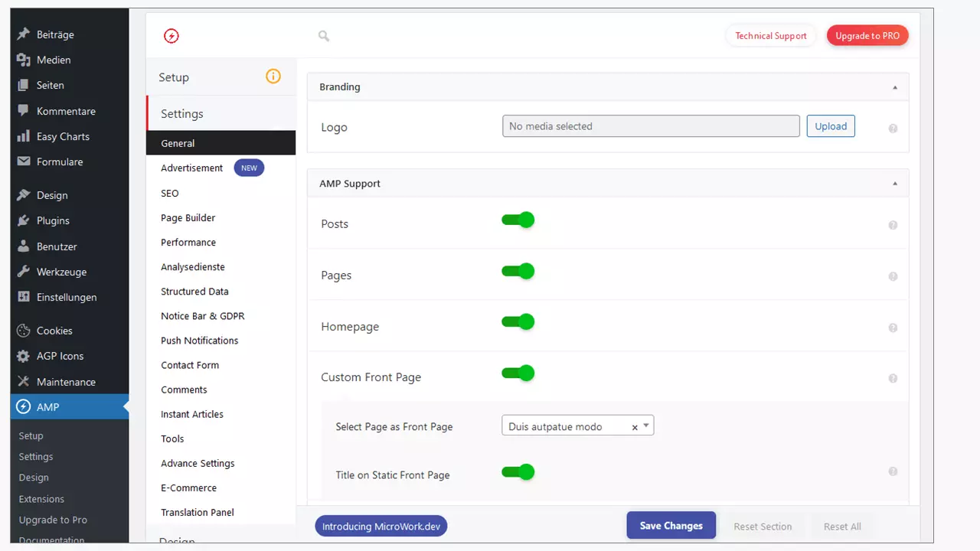Open the Analysedienste tab
The width and height of the screenshot is (980, 551).
193,266
